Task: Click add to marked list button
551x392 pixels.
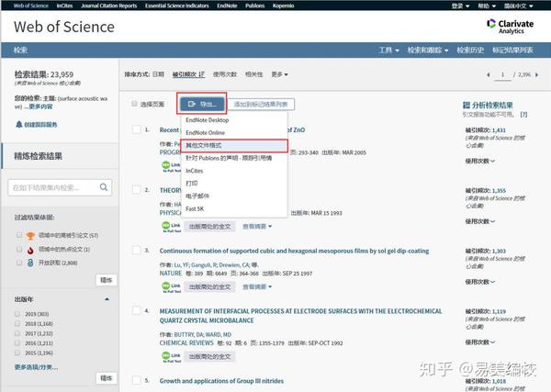Action: 261,104
